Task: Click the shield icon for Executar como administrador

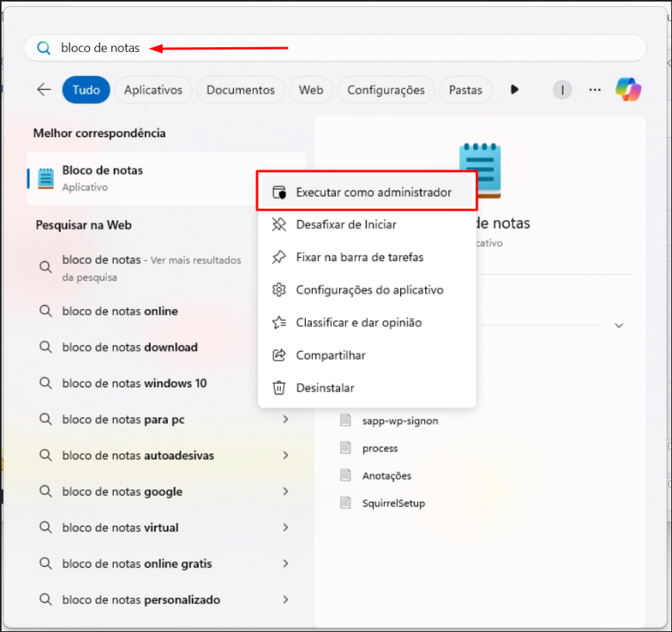Action: [x=279, y=193]
